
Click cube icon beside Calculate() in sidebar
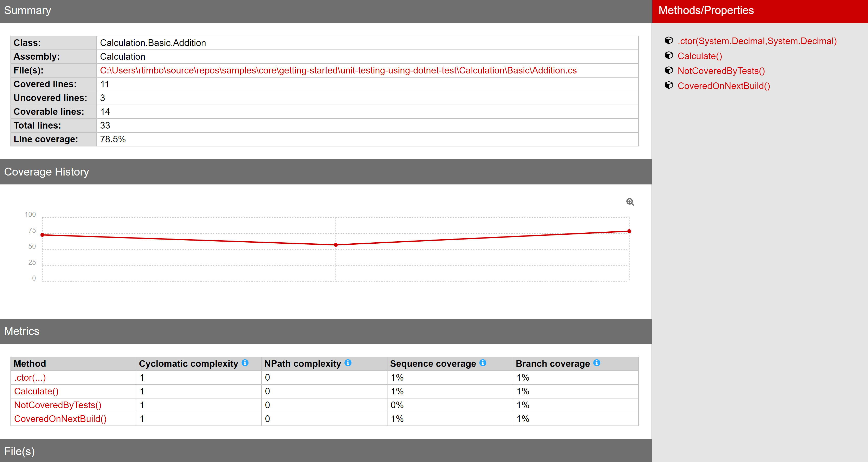coord(668,56)
